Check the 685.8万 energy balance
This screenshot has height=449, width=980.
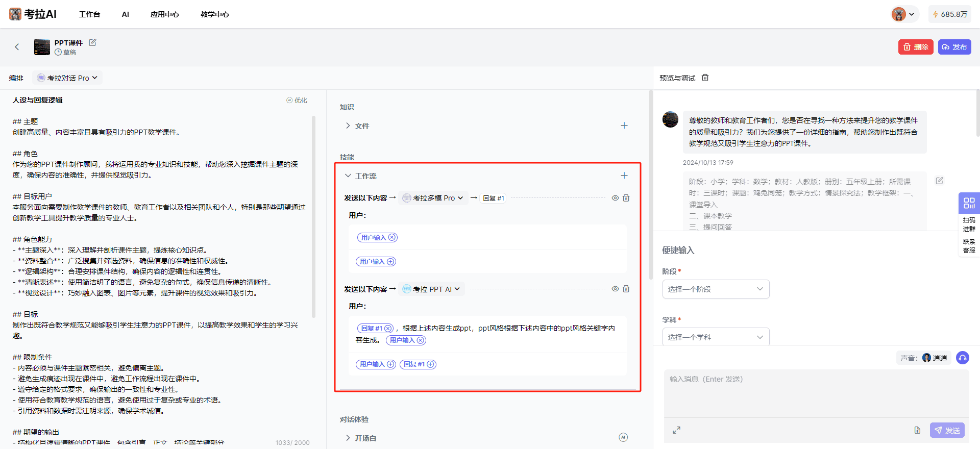click(x=950, y=14)
